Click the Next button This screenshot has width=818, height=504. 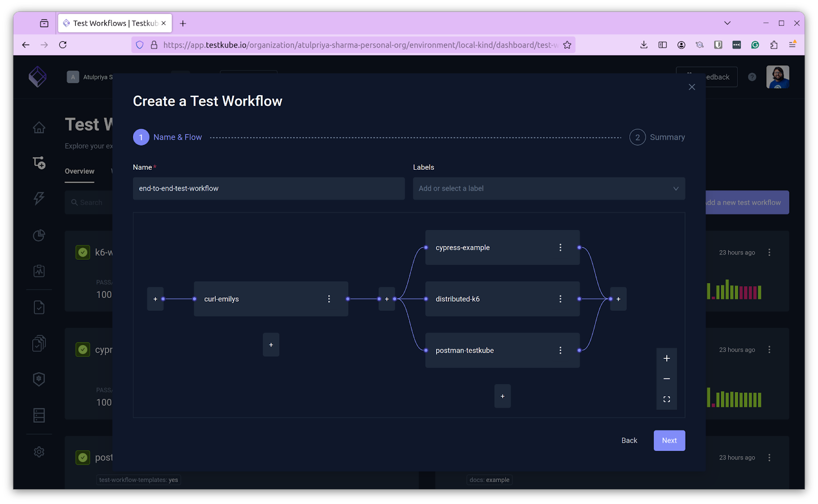669,441
